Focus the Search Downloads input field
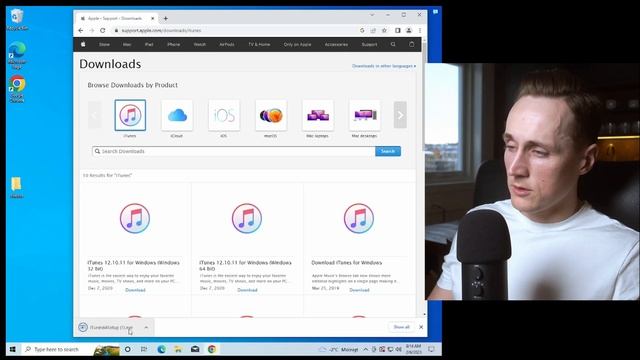This screenshot has width=640, height=360. coord(233,151)
